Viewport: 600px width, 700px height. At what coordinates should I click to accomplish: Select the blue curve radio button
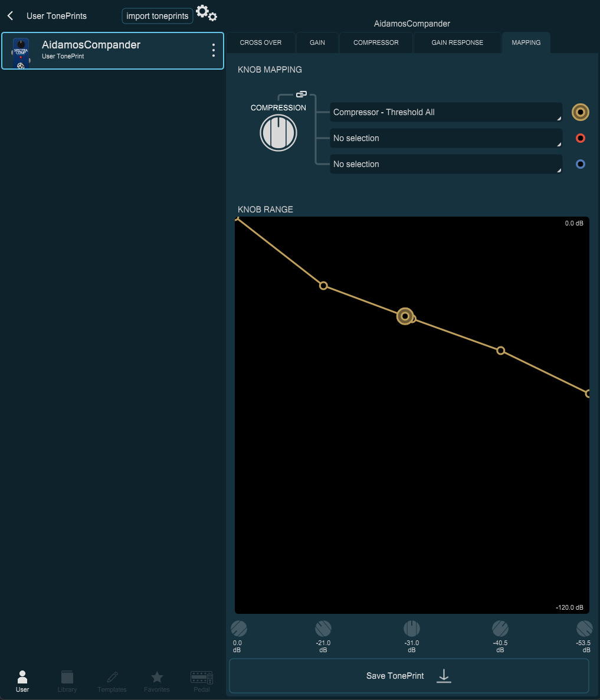(581, 164)
